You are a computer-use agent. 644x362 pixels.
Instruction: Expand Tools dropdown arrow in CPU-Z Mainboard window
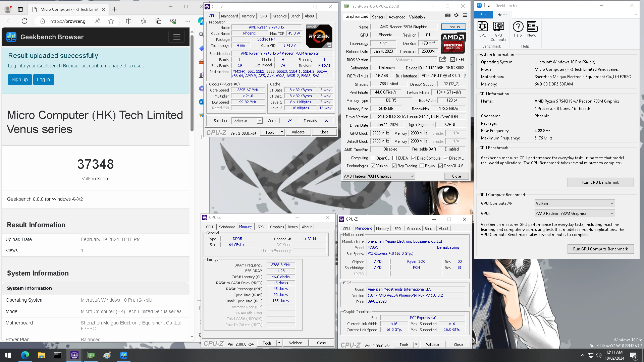pyautogui.click(x=416, y=345)
